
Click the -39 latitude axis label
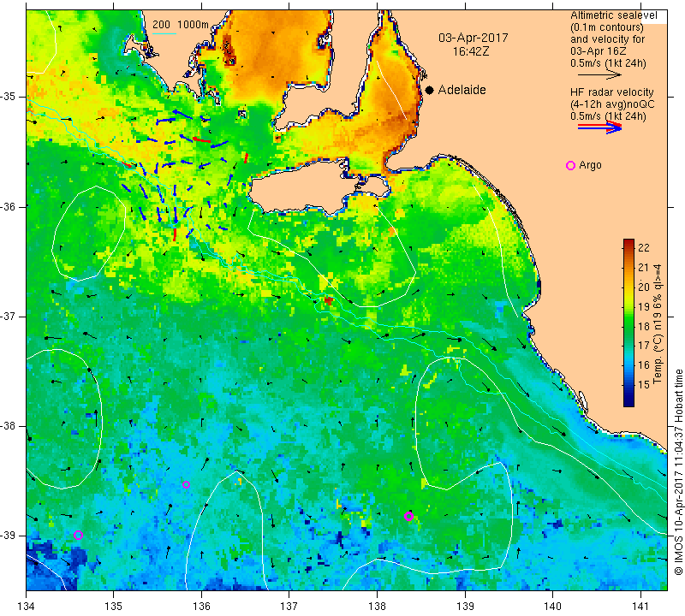[8, 536]
